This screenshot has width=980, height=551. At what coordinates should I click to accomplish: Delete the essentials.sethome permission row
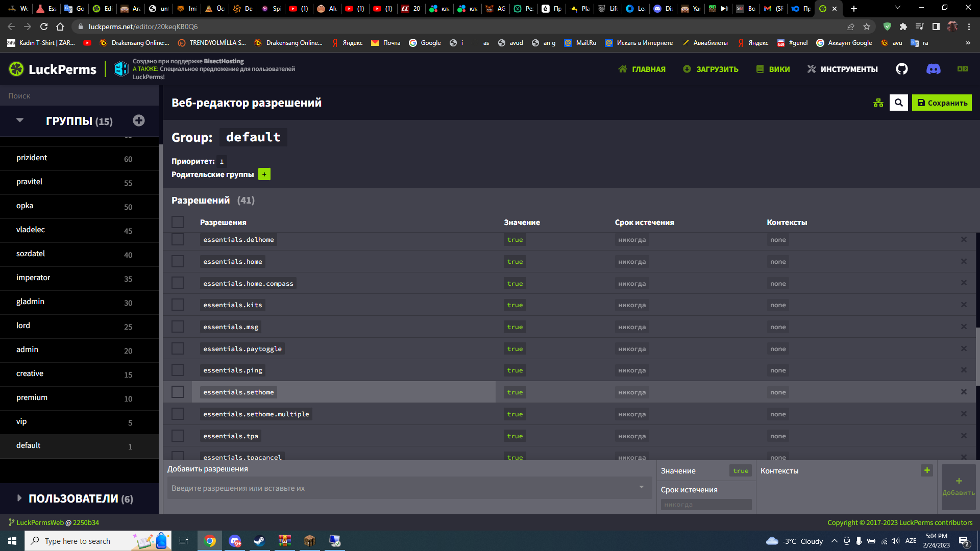(x=964, y=392)
